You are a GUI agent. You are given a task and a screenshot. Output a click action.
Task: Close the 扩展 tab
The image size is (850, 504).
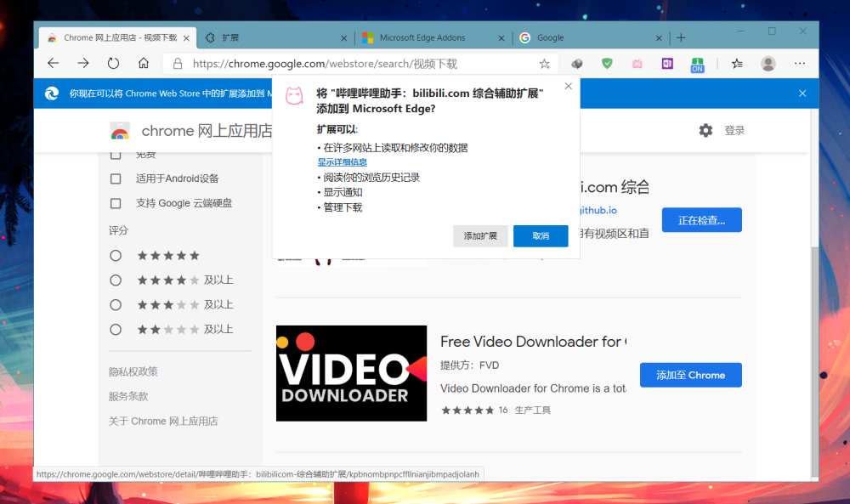click(343, 38)
